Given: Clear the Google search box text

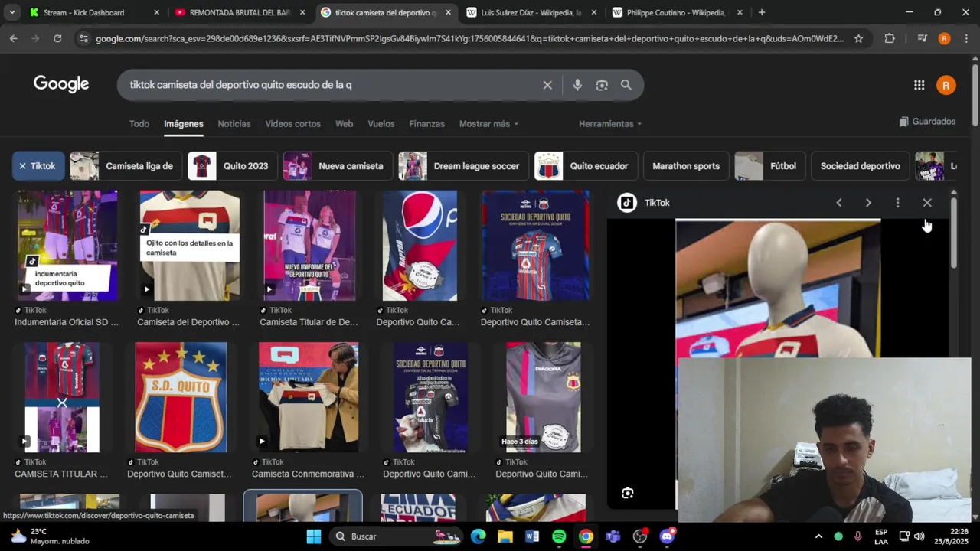Looking at the screenshot, I should point(547,85).
